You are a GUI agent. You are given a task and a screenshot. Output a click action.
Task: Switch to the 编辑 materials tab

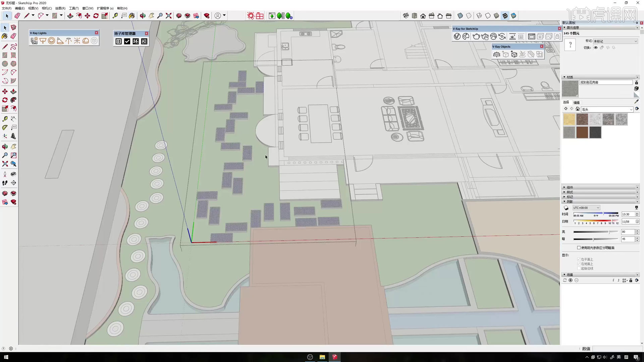point(577,103)
